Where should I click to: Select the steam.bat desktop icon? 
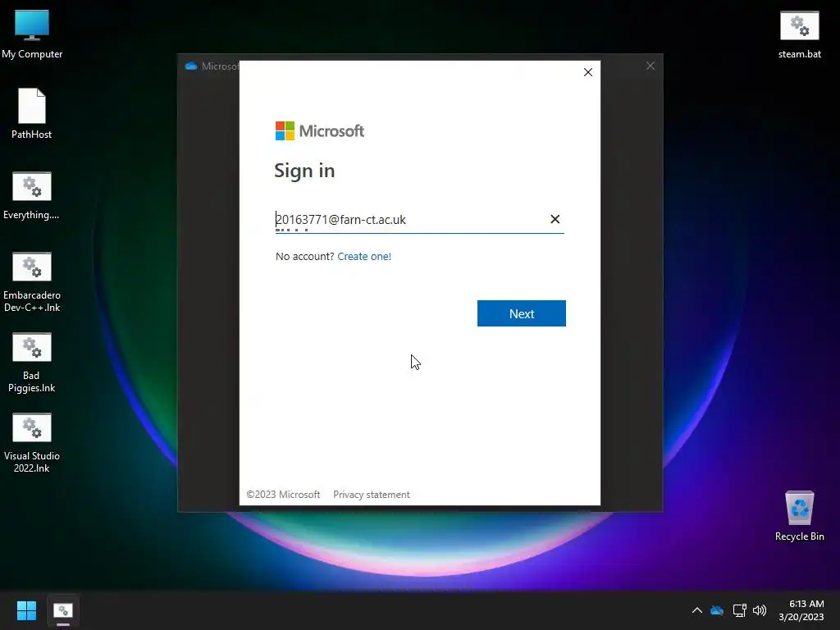tap(799, 34)
